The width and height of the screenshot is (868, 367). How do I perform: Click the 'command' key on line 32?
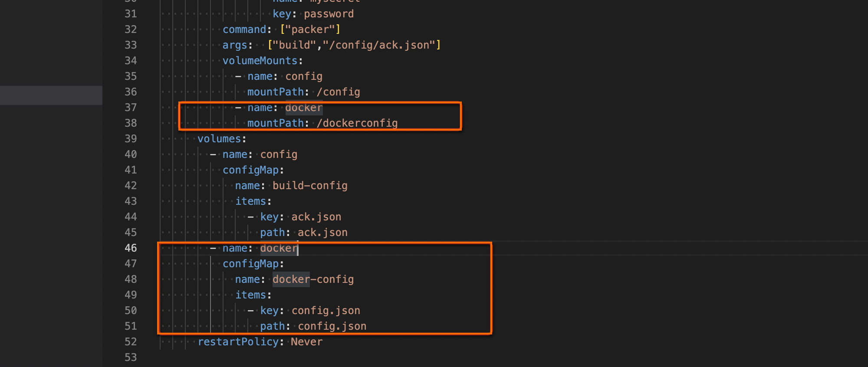coord(244,29)
